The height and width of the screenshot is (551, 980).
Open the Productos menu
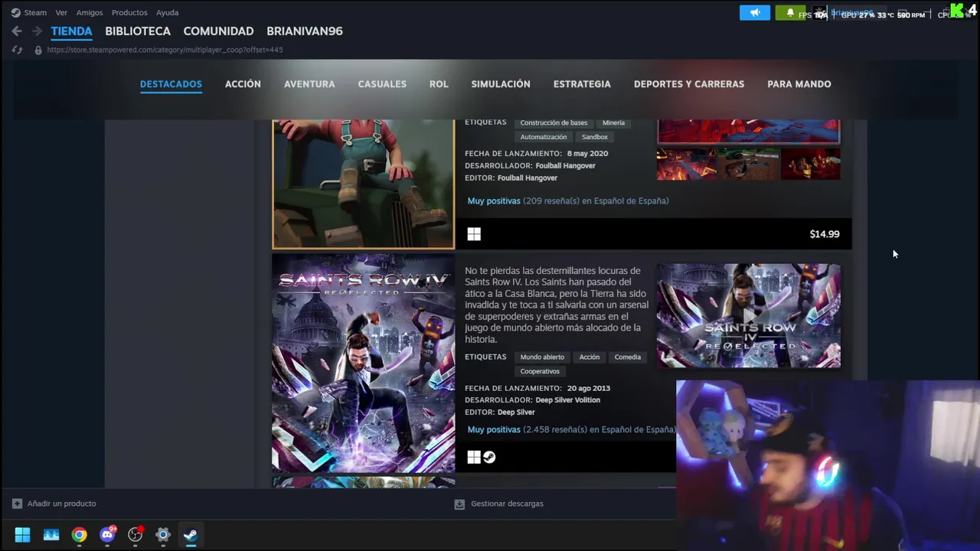coord(129,12)
